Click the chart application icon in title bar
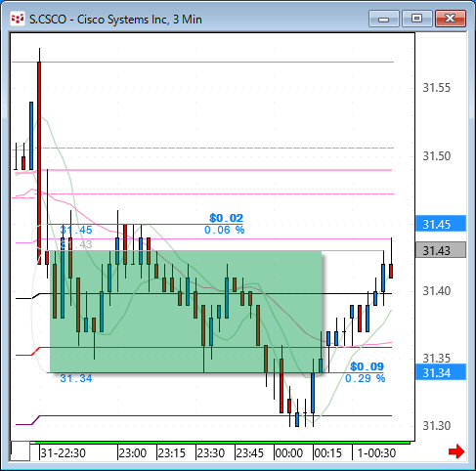 [18, 19]
